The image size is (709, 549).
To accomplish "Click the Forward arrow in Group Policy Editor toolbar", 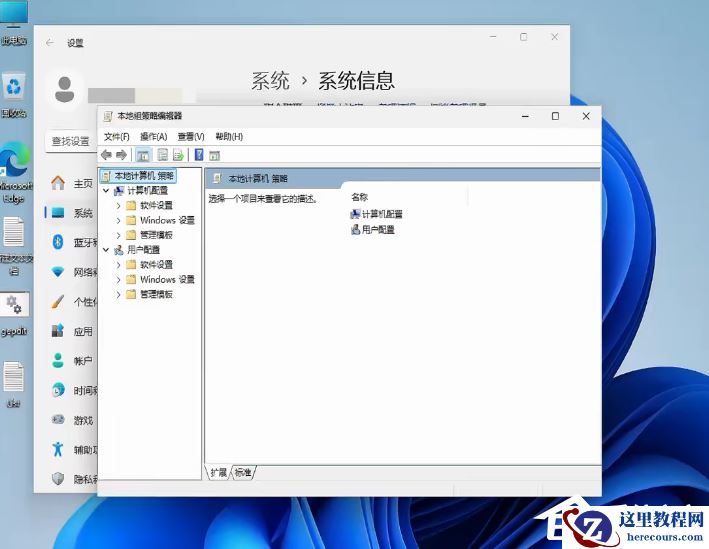I will click(121, 155).
